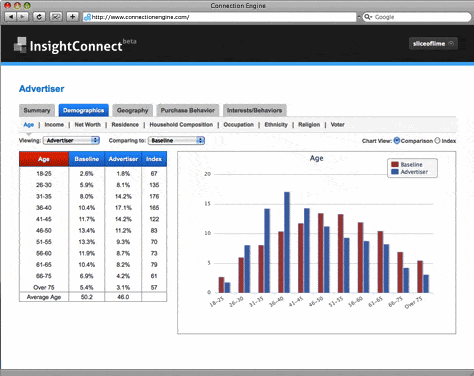Click the browser forward arrow button
This screenshot has width=474, height=376.
[22, 17]
